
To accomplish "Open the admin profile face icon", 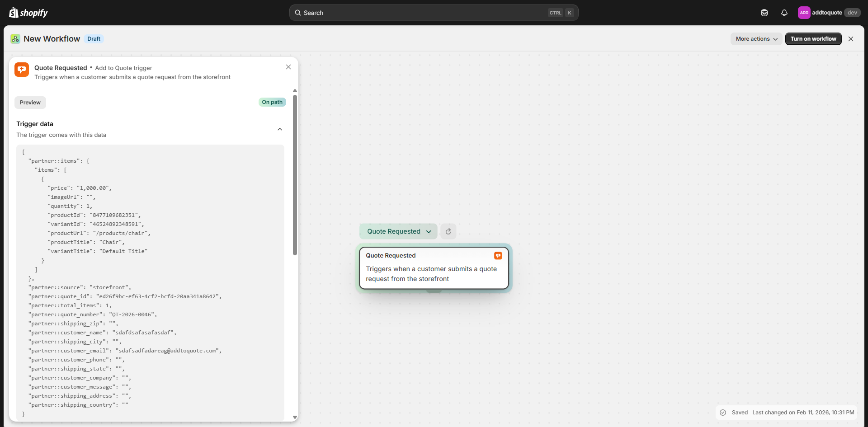I will pos(764,13).
